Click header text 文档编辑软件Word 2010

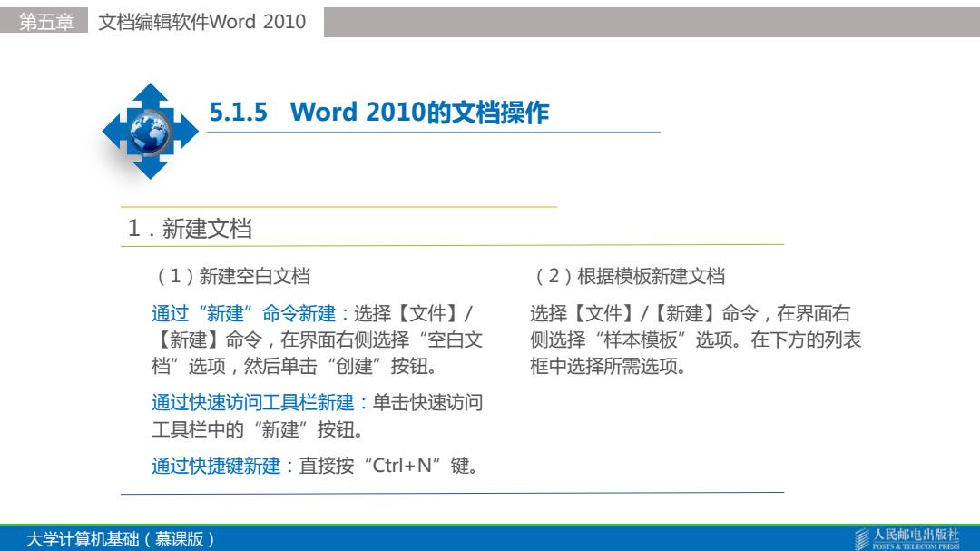point(202,22)
